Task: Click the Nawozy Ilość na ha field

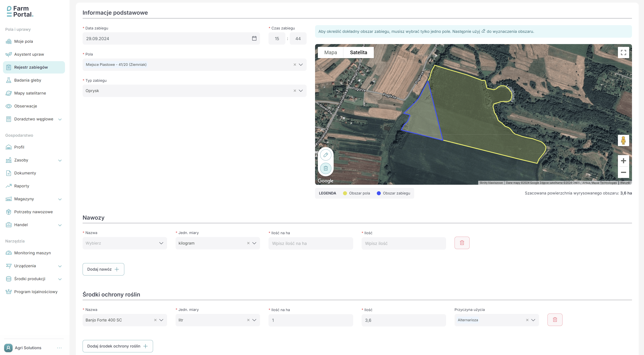Action: [x=311, y=243]
